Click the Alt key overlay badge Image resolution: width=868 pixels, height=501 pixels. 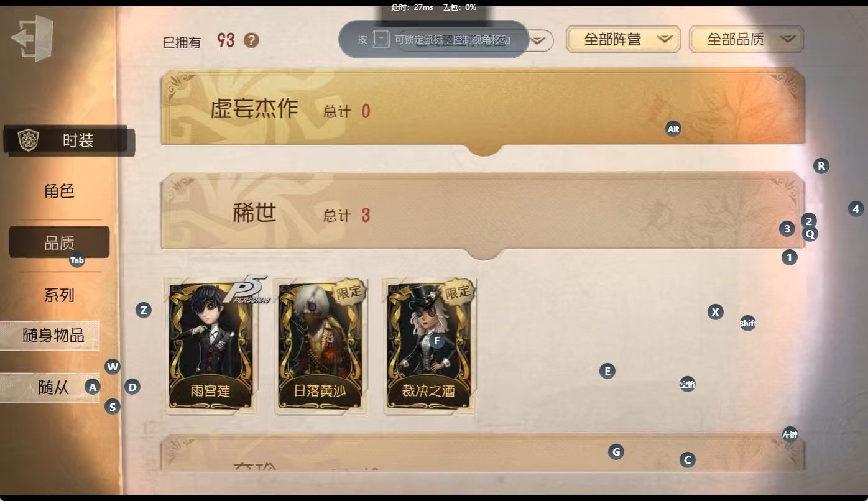point(673,129)
